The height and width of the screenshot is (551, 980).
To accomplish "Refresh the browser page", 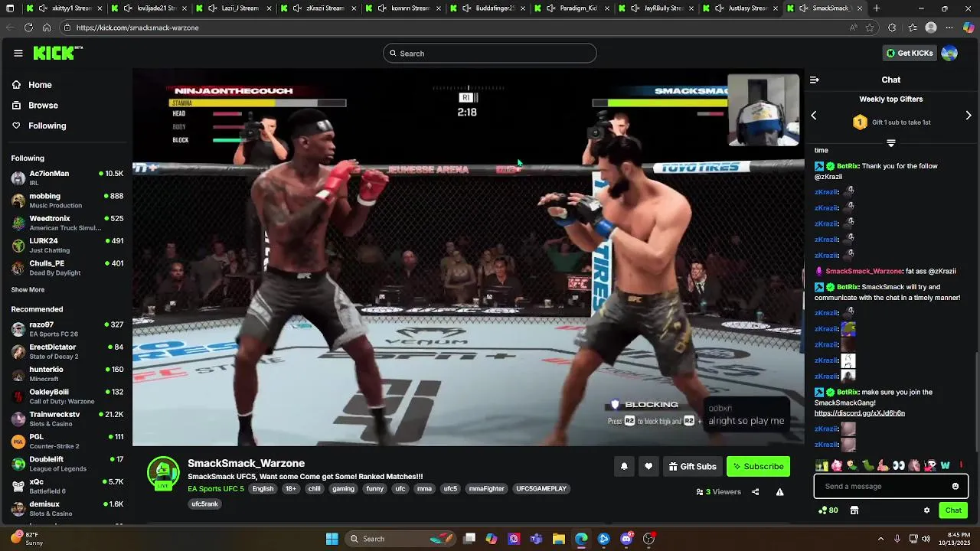I will [x=28, y=28].
